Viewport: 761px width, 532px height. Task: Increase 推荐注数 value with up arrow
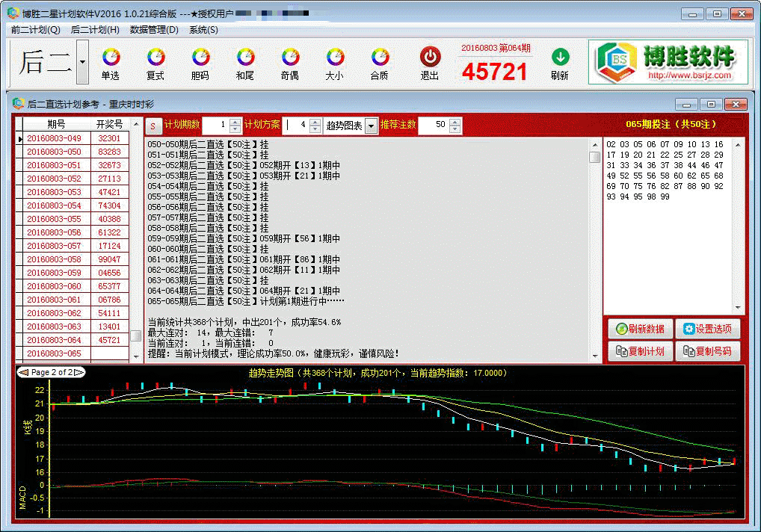(455, 123)
